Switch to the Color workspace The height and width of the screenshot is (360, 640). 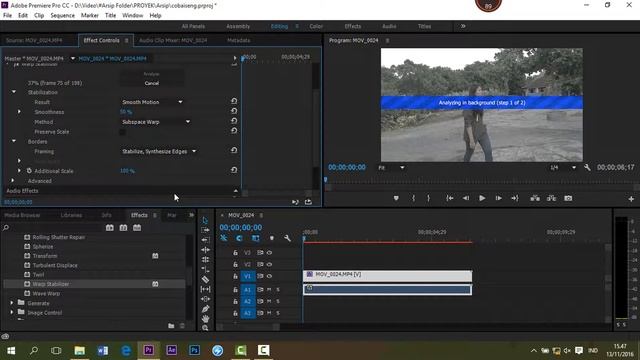point(316,26)
